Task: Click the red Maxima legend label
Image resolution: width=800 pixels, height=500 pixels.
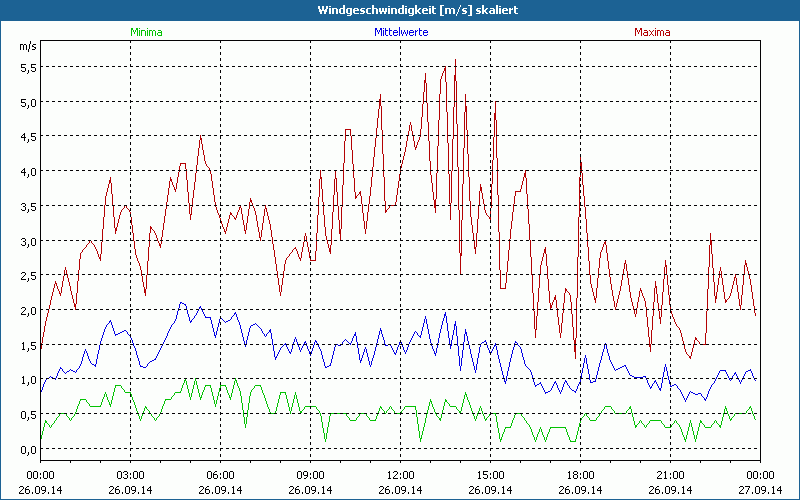Action: click(651, 32)
